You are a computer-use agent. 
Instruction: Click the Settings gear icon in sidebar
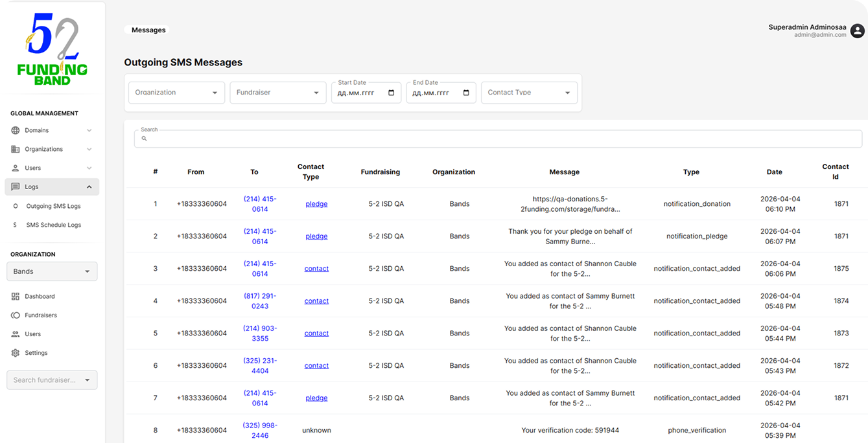coord(16,353)
